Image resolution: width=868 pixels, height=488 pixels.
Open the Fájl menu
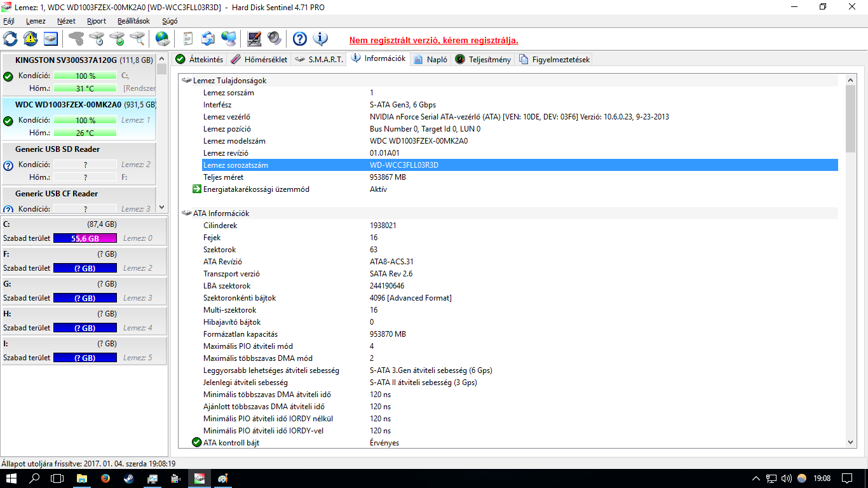(x=9, y=21)
